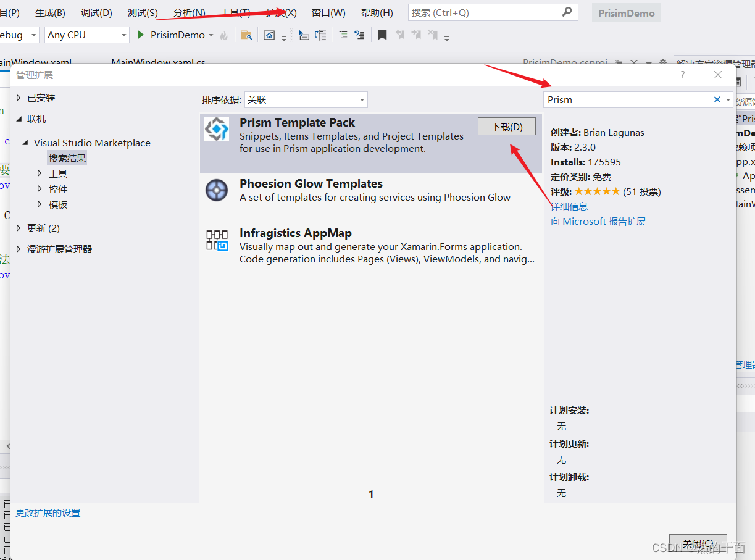Clear the Prism search text with X

717,99
